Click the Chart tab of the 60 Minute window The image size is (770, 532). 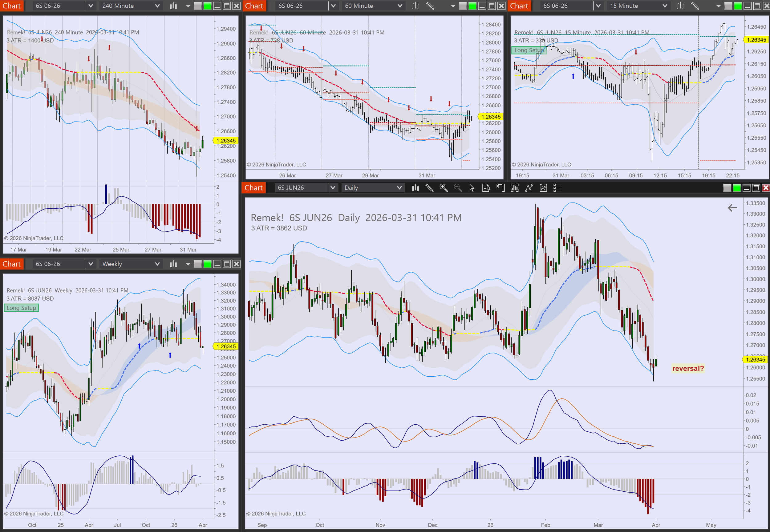coord(254,6)
